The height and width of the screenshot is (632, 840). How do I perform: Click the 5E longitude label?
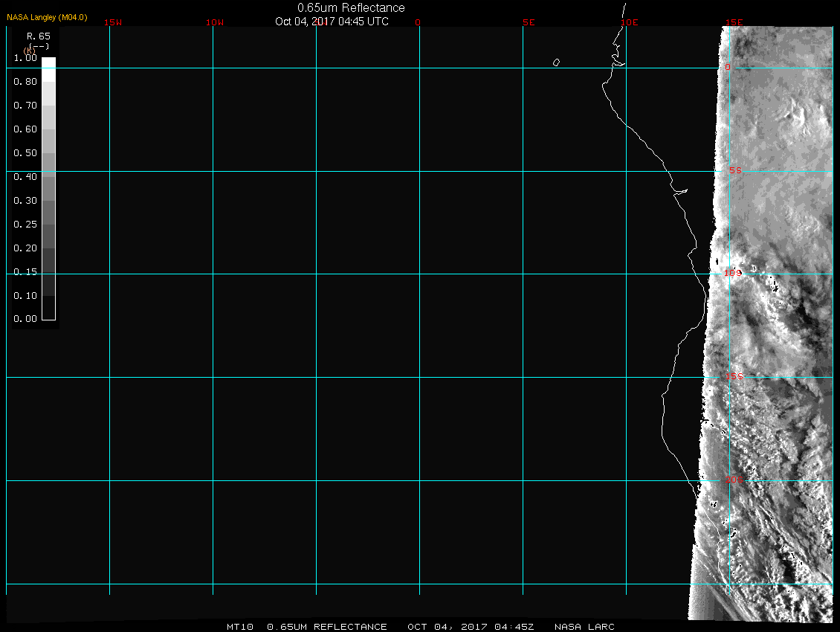(x=529, y=22)
